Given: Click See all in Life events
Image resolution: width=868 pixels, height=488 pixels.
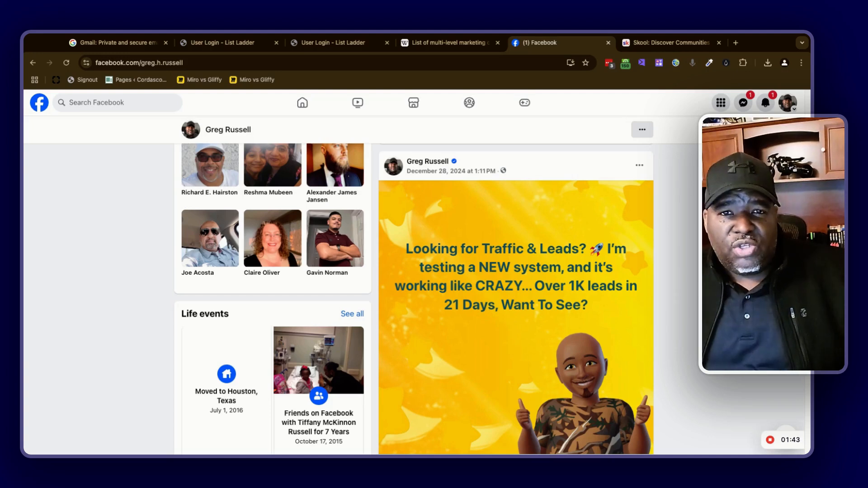Looking at the screenshot, I should [352, 314].
